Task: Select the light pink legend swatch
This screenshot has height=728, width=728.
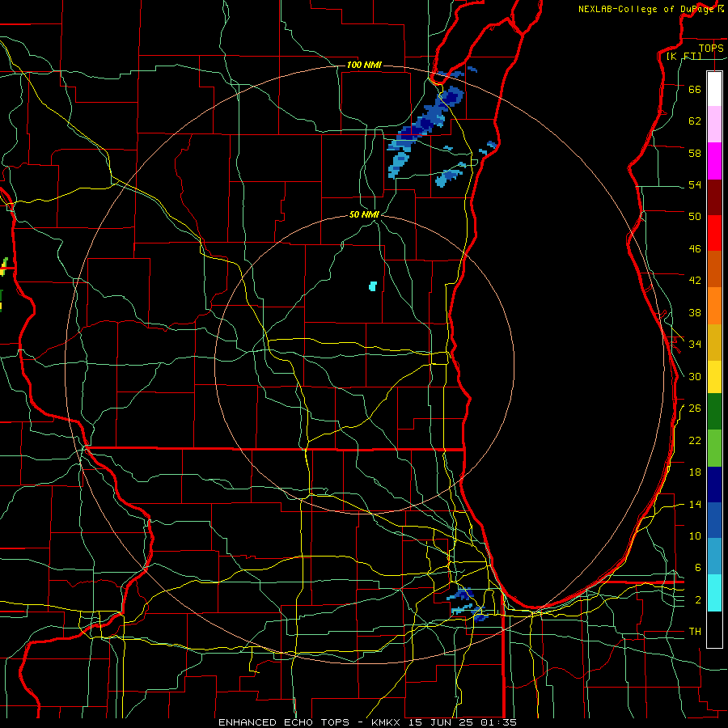Action: coord(714,124)
